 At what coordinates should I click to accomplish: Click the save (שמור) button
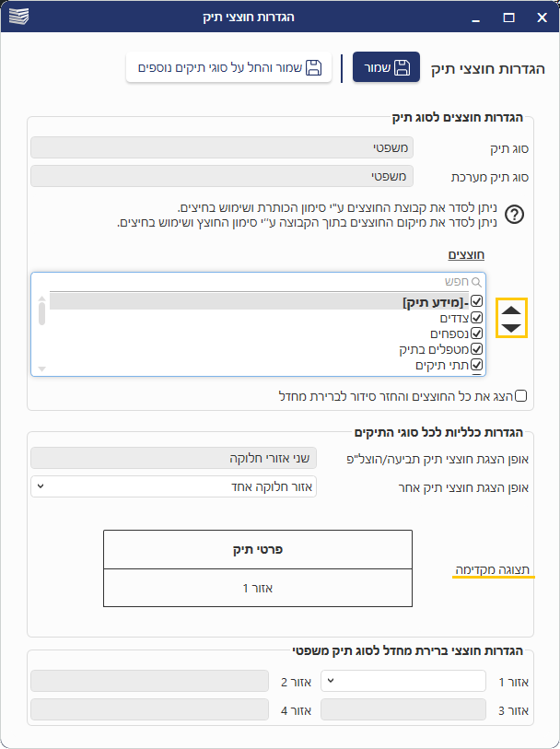tap(386, 67)
